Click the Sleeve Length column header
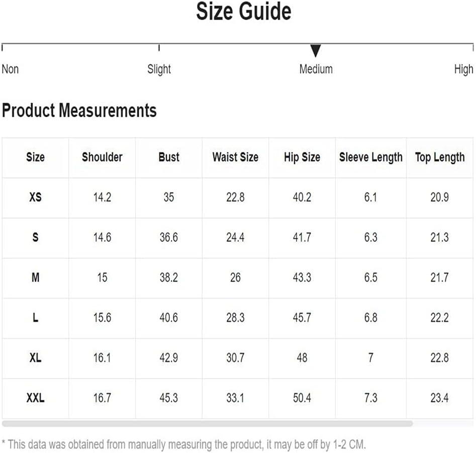The image size is (476, 453). pyautogui.click(x=370, y=157)
